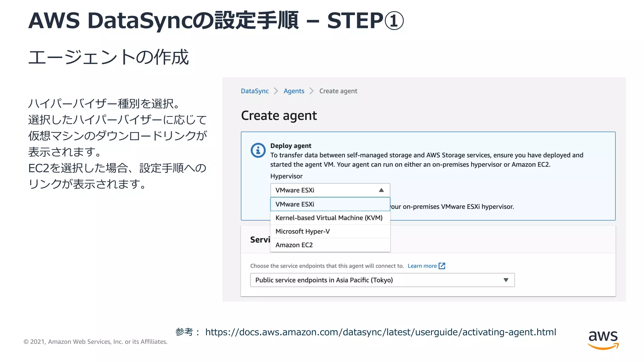Click the Deploy agent info icon

258,151
